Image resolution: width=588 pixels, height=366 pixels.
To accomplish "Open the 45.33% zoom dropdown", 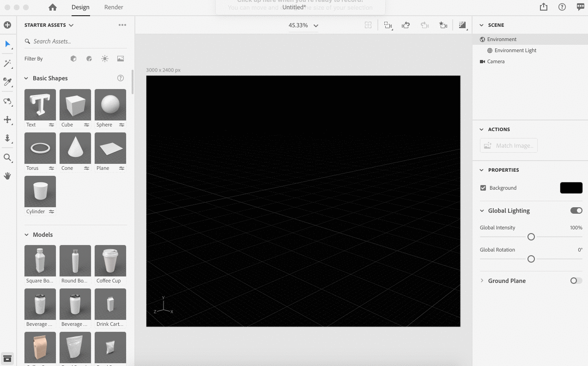I will coord(303,25).
